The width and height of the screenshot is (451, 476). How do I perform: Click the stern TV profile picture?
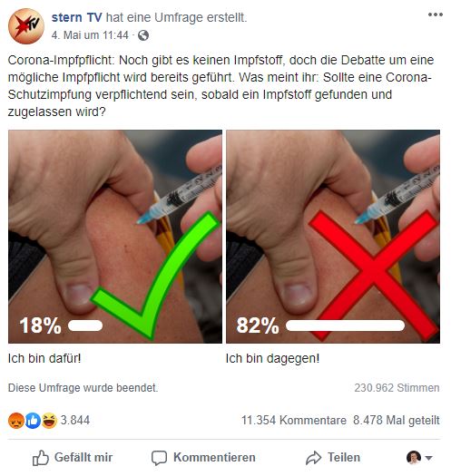(x=26, y=26)
